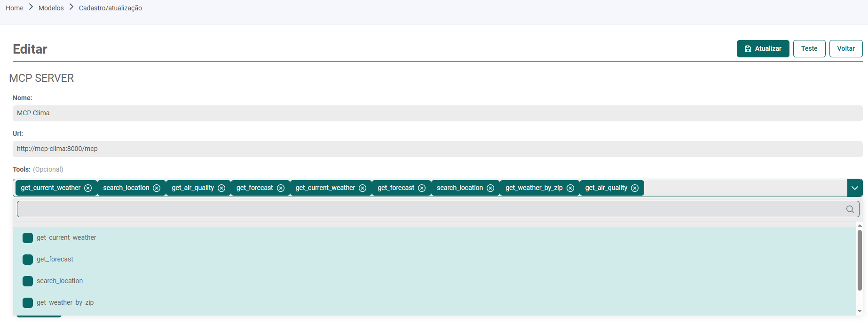Remove the first get_air_quality tag
The height and width of the screenshot is (324, 868).
(221, 188)
